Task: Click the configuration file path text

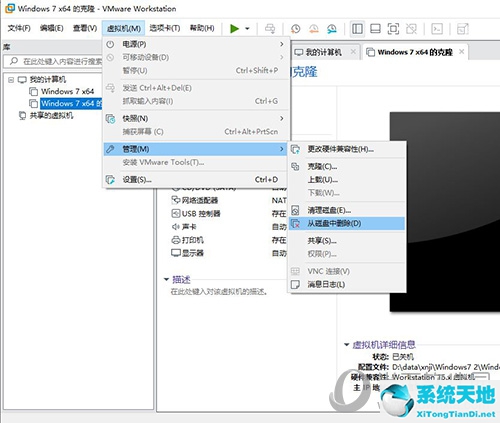Action: click(x=446, y=367)
